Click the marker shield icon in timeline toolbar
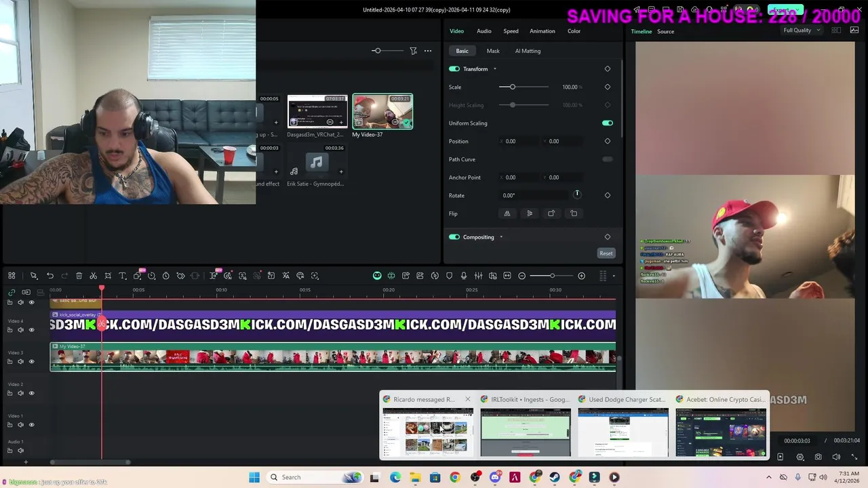Image resolution: width=868 pixels, height=488 pixels. 449,276
